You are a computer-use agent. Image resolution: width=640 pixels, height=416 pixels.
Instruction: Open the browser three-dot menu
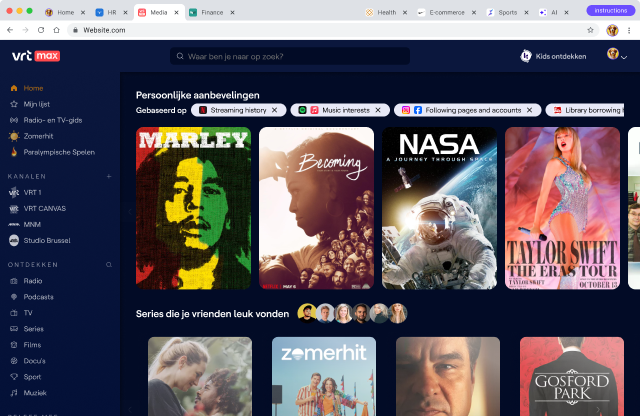tap(629, 30)
